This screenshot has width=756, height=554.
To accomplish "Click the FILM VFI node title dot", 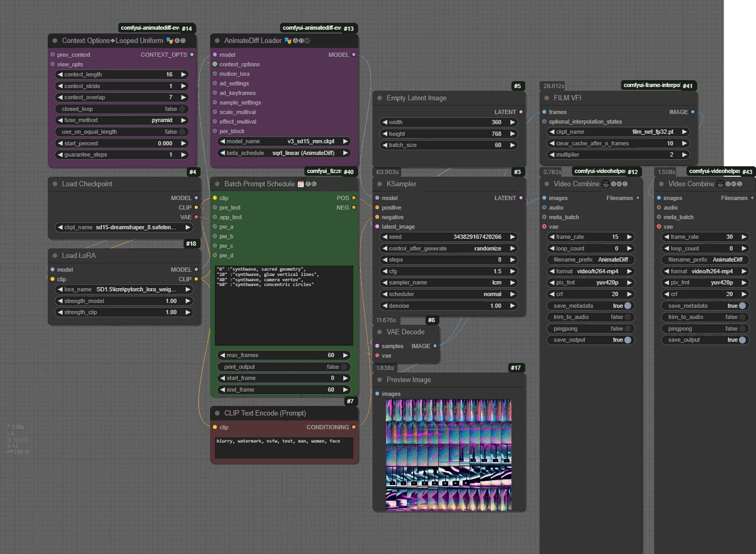I will 546,98.
